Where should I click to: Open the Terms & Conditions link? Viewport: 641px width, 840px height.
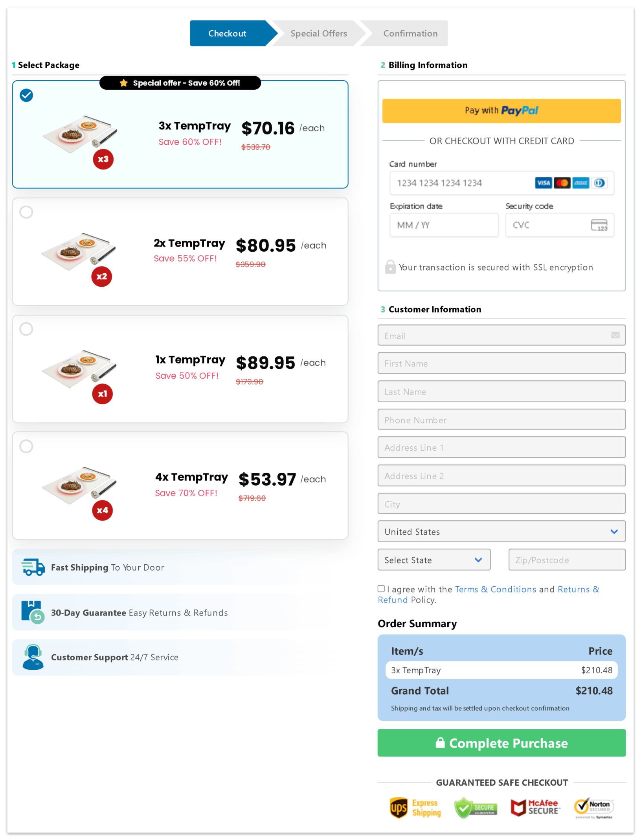pos(495,589)
